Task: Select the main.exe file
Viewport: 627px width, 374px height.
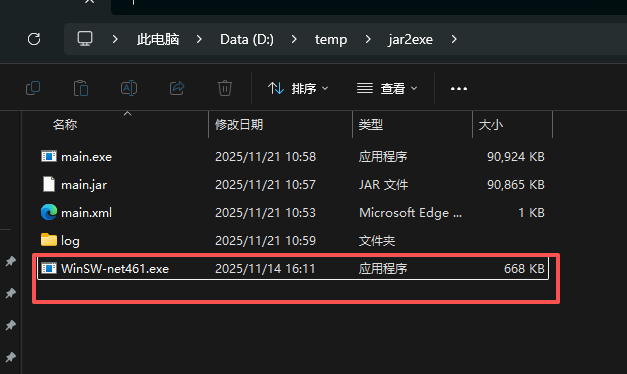Action: [x=293, y=156]
